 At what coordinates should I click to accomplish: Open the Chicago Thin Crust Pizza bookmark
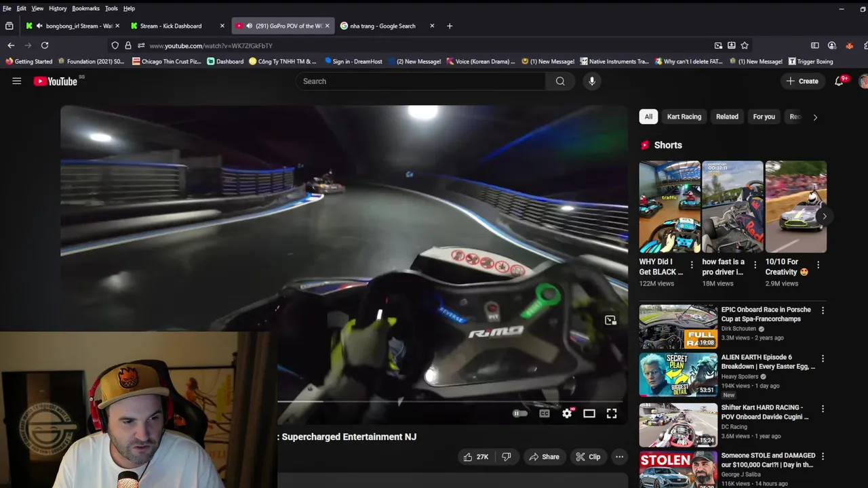point(167,61)
